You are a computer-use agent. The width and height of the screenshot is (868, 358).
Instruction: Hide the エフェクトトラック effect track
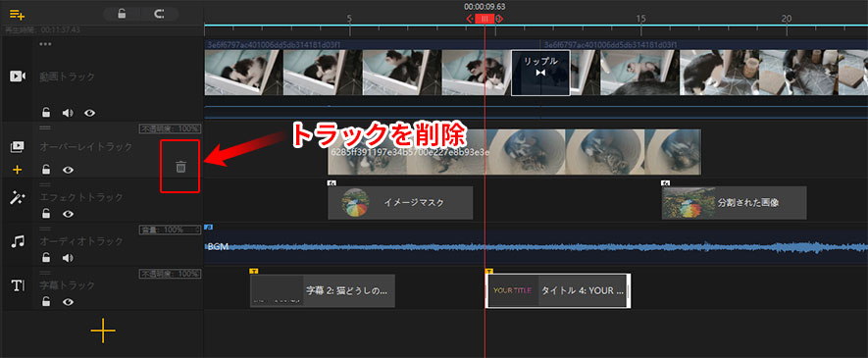coord(68,214)
